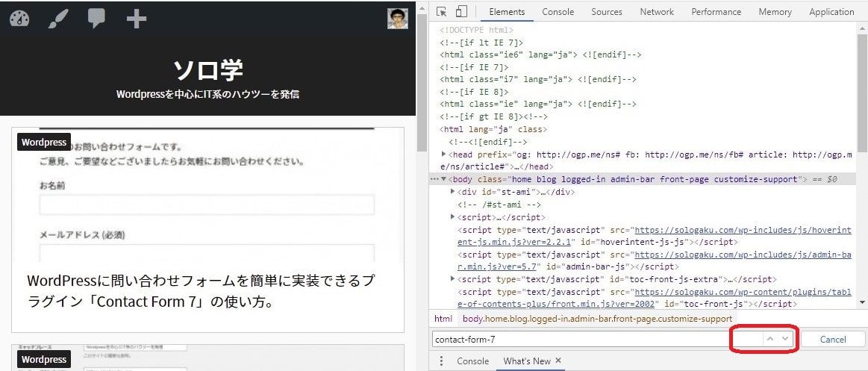Jump to next search match arrow

coord(785,339)
